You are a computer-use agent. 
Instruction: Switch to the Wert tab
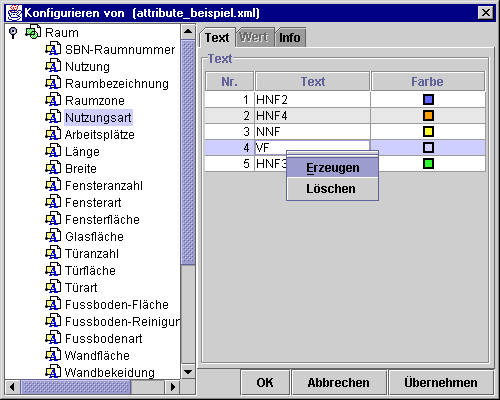click(254, 37)
